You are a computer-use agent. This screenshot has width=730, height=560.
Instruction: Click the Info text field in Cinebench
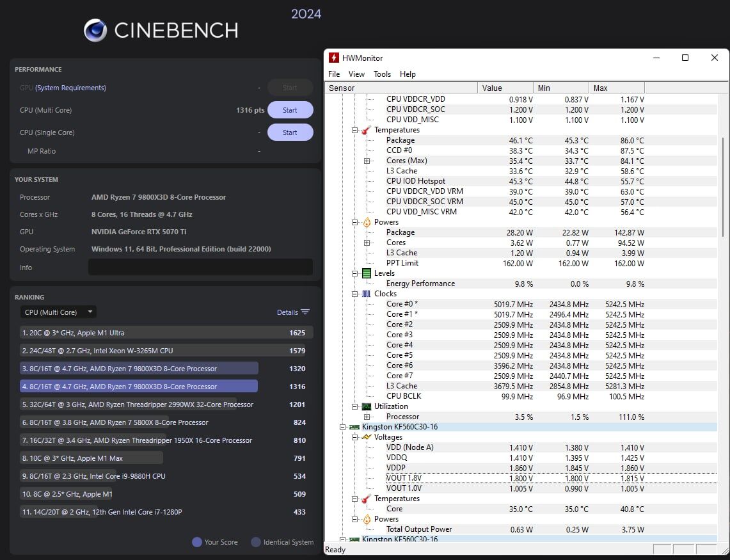201,268
